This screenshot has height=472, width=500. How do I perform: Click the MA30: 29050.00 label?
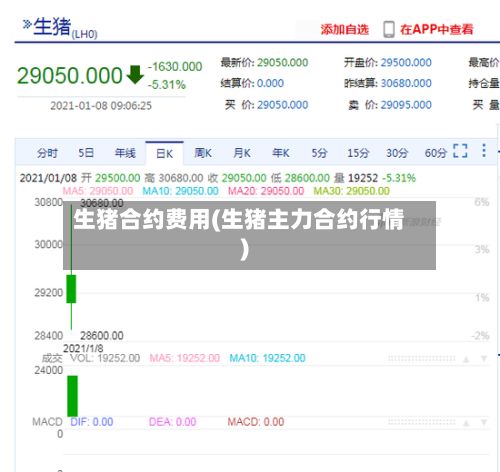point(351,191)
